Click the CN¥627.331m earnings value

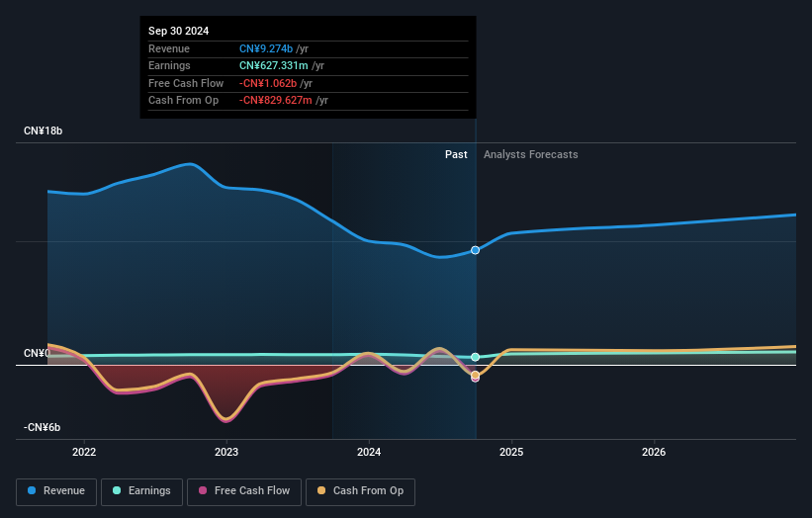(x=273, y=65)
